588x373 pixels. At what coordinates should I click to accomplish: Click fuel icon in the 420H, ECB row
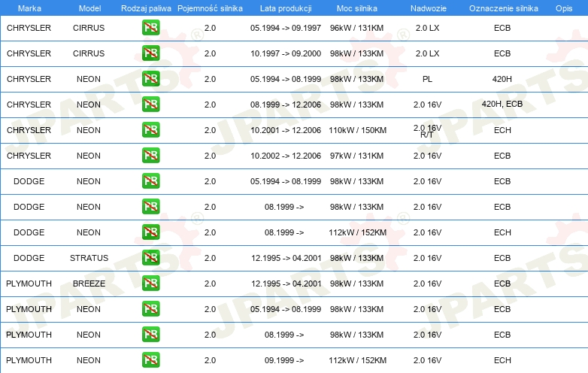[x=150, y=105]
